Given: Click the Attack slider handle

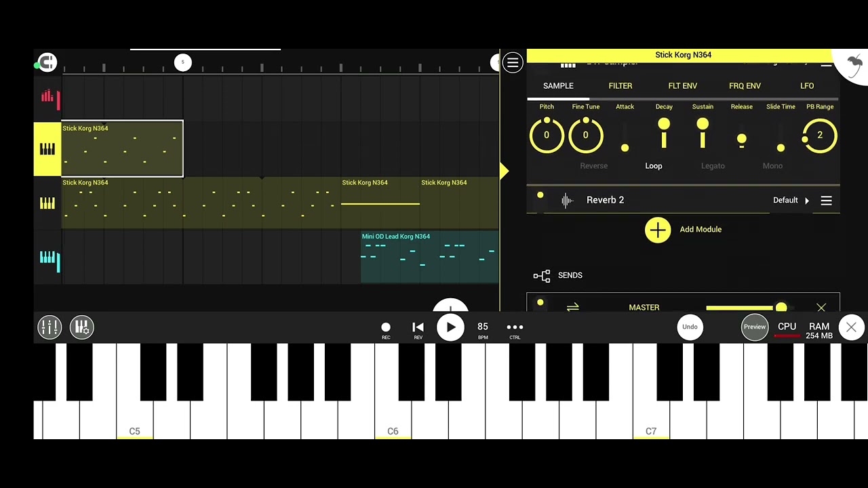Looking at the screenshot, I should point(625,148).
